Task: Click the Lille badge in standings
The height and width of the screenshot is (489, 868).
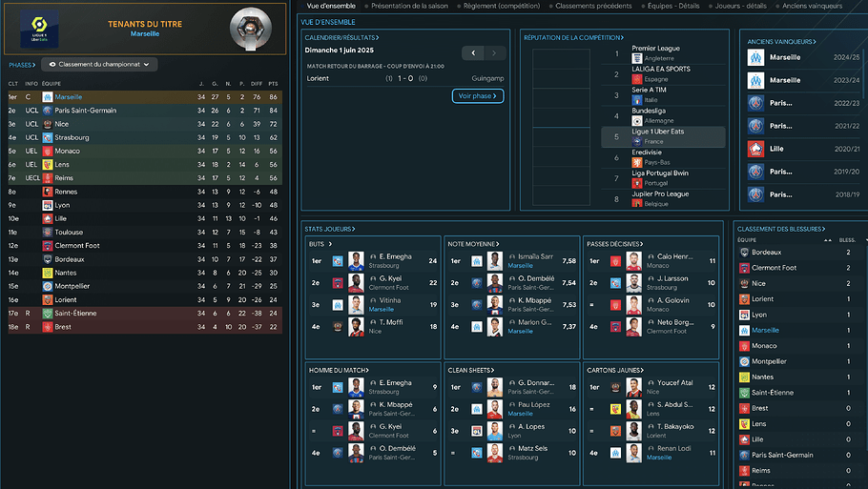Action: (x=48, y=218)
